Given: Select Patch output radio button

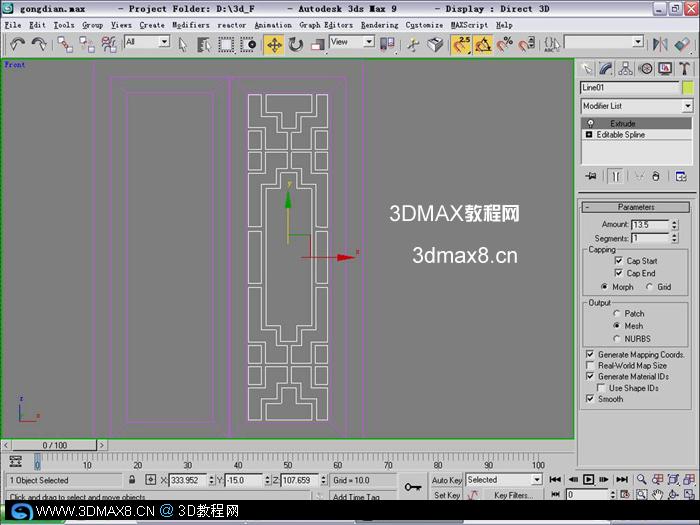Looking at the screenshot, I should coord(617,313).
